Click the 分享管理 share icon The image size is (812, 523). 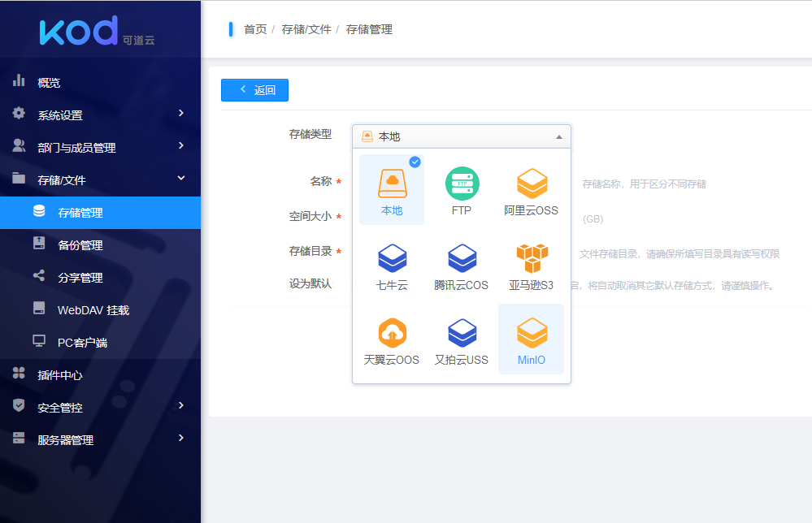[39, 276]
